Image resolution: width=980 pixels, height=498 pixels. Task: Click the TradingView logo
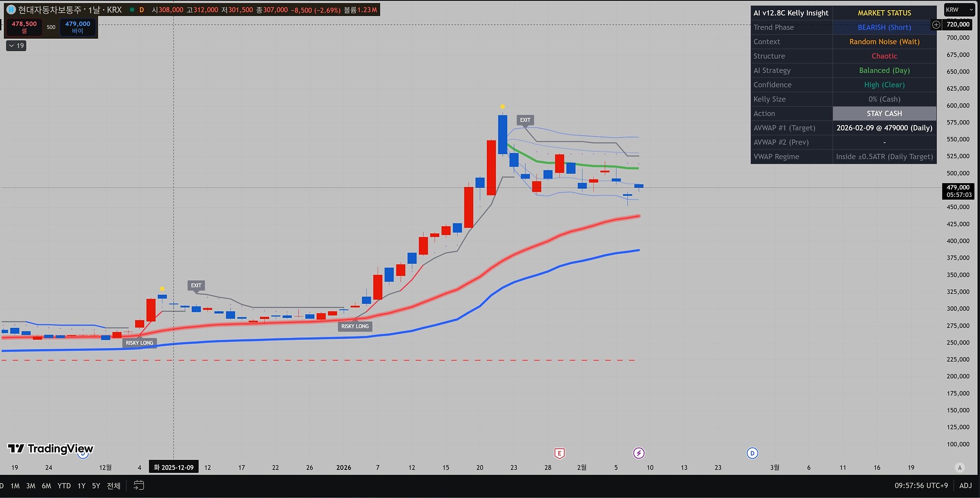[51, 449]
